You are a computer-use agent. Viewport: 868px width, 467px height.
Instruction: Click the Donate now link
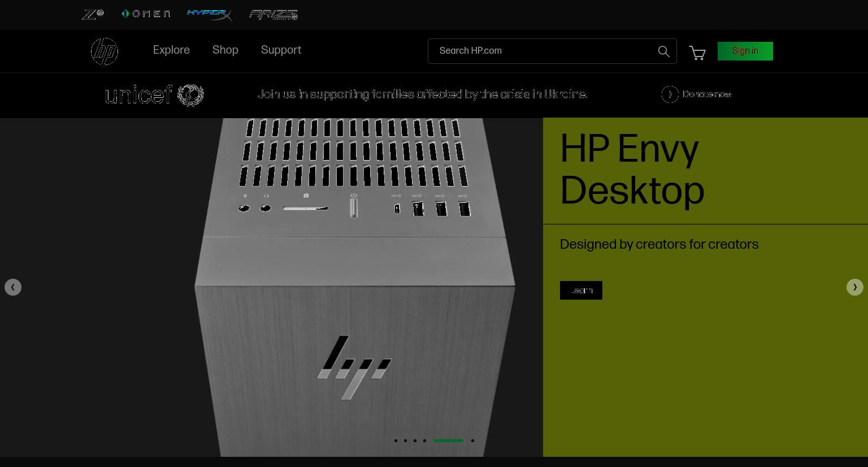click(x=707, y=94)
